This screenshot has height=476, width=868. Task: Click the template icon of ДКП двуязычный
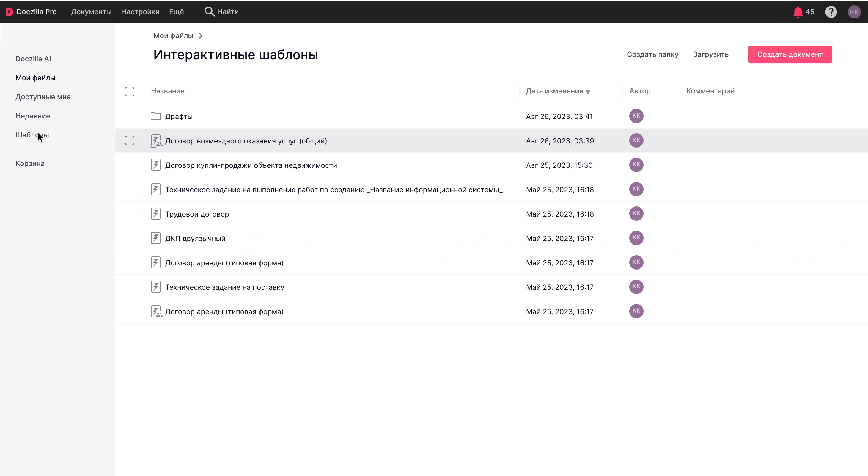pos(155,238)
